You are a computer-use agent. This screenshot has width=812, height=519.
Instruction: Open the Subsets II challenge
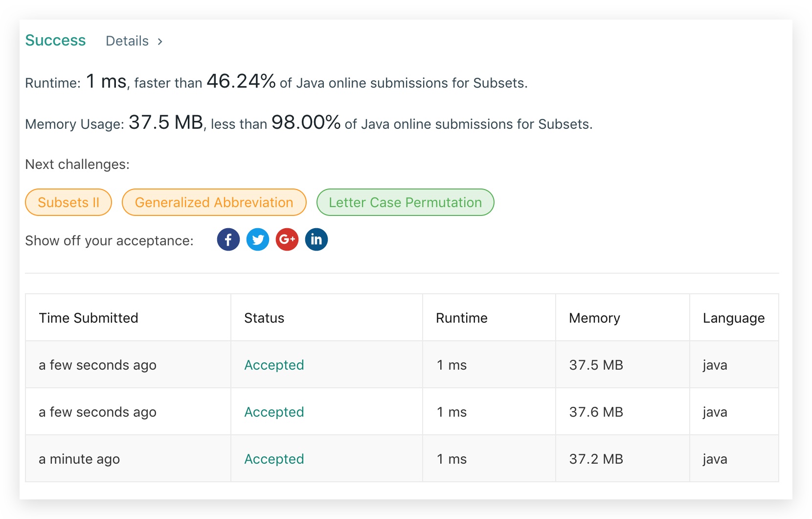pyautogui.click(x=68, y=202)
